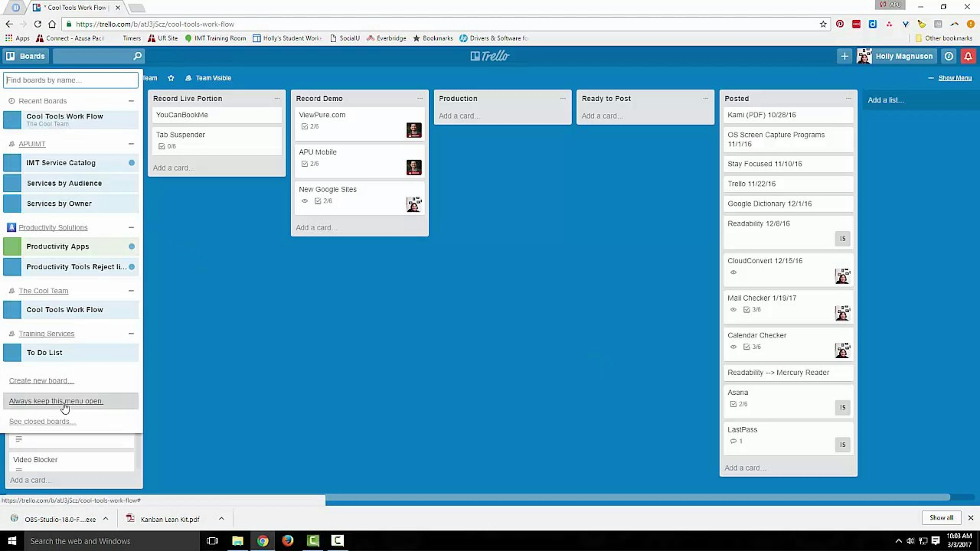
Task: Click the checklist badge on Mail Checker card
Action: [752, 309]
